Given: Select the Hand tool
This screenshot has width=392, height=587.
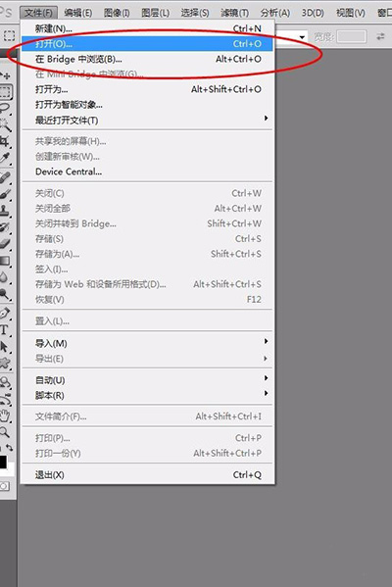Looking at the screenshot, I should click(x=5, y=416).
